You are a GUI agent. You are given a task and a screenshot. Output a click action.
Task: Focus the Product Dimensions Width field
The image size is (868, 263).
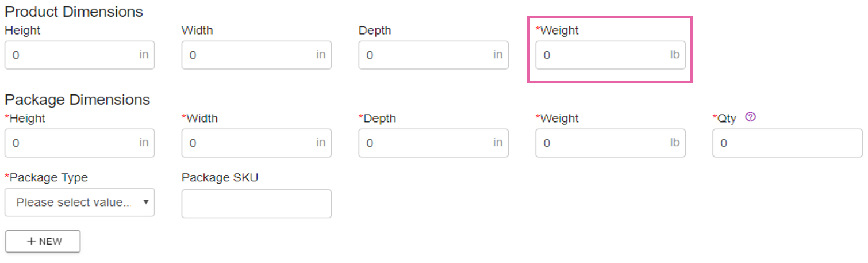(x=256, y=55)
